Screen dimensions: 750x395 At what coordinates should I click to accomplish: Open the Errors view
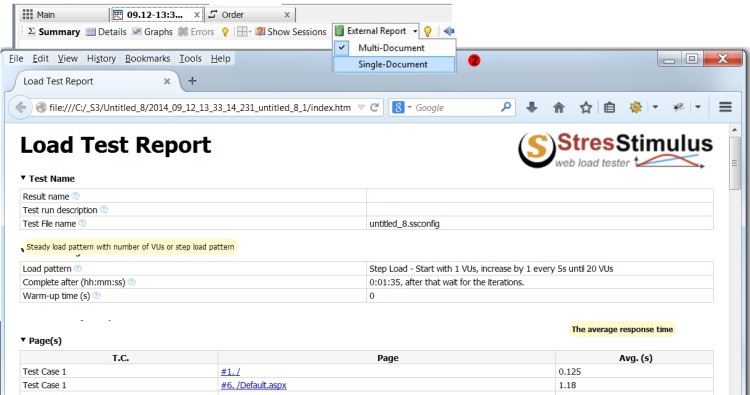[196, 32]
